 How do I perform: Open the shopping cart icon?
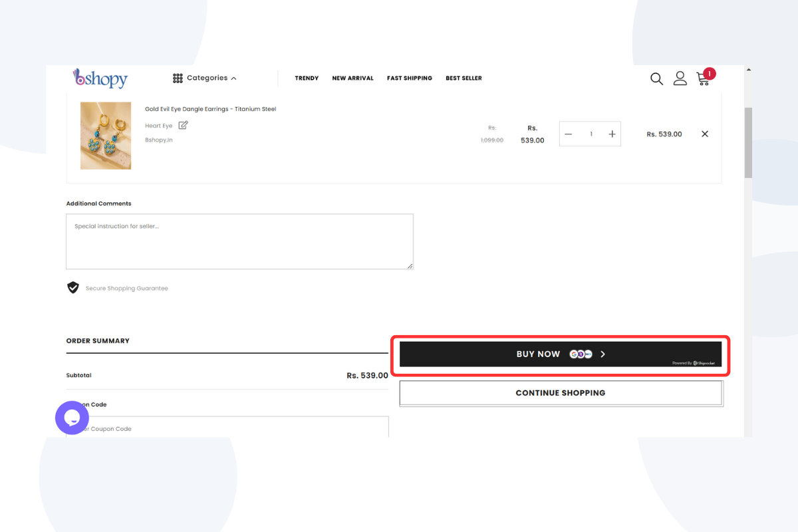[x=702, y=79]
